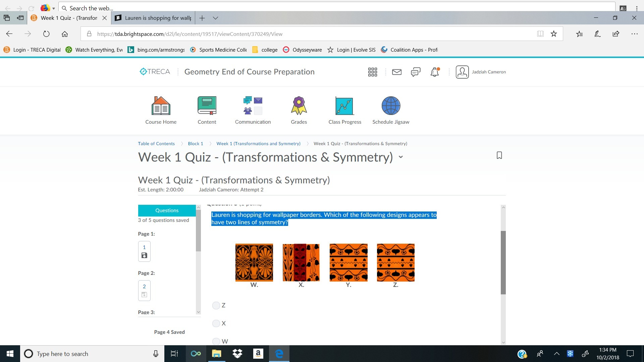Open the tab list chevron dropdown
Screen dimensions: 644x362
215,18
